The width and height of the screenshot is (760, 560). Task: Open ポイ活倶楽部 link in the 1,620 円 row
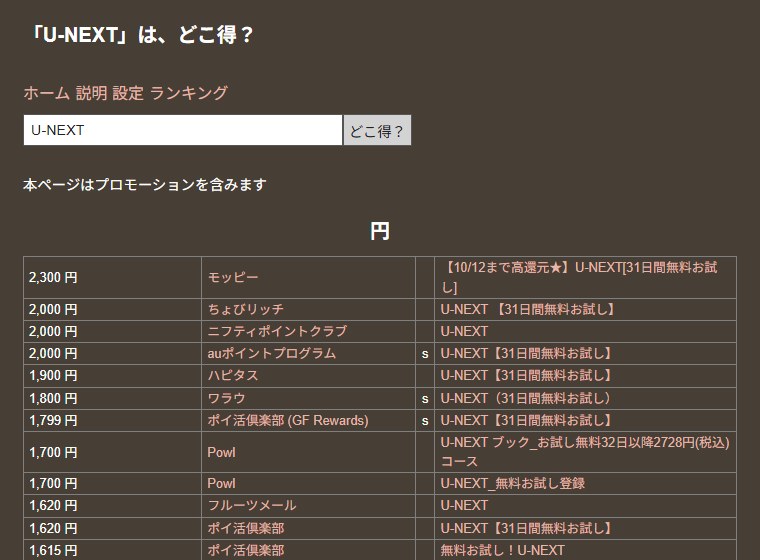246,528
